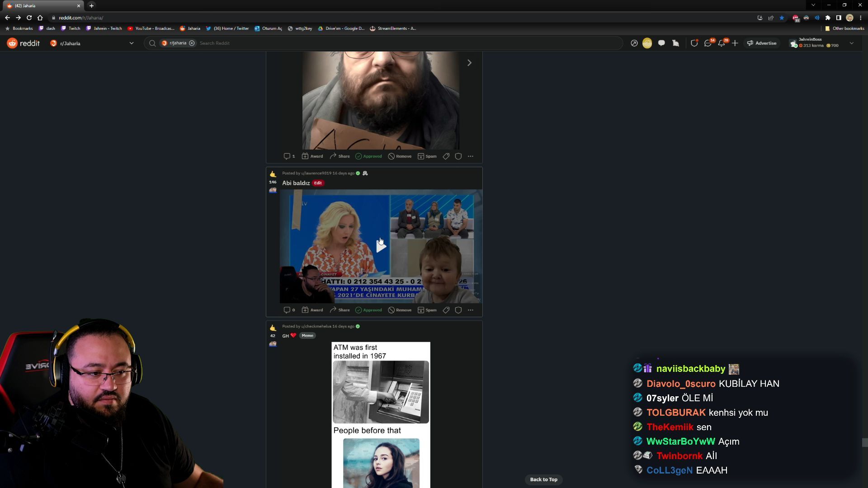Viewport: 868px width, 488px height.
Task: Open more options on Abi baldız post
Action: pyautogui.click(x=471, y=310)
